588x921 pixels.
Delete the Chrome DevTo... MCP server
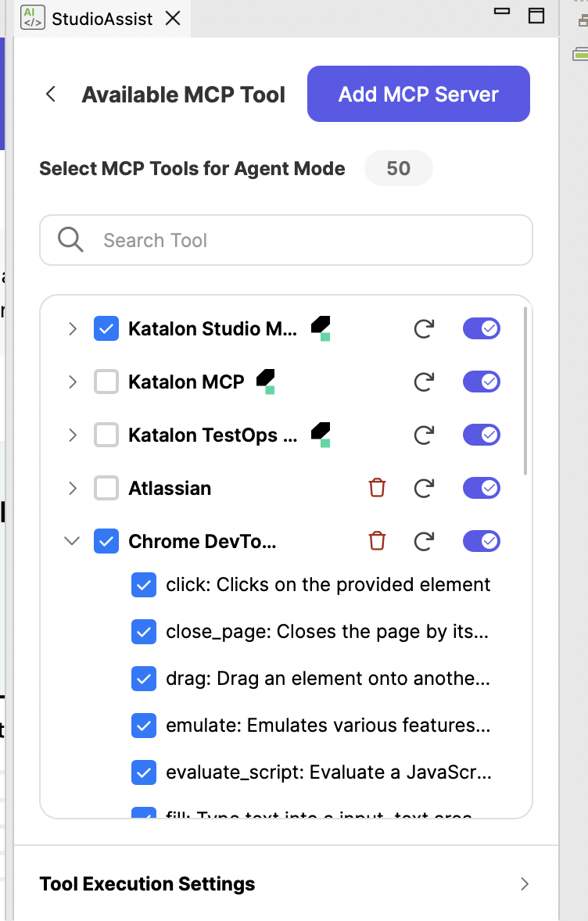pyautogui.click(x=377, y=540)
